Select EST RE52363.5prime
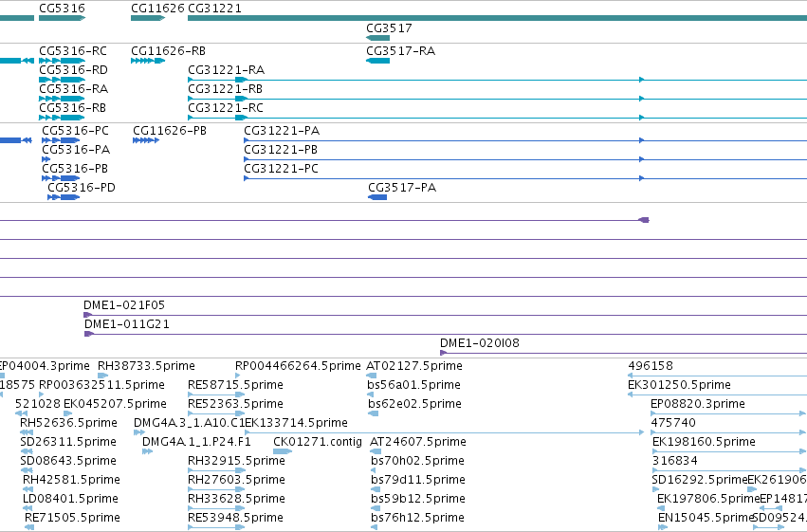Image resolution: width=807 pixels, height=532 pixels. pyautogui.click(x=236, y=404)
